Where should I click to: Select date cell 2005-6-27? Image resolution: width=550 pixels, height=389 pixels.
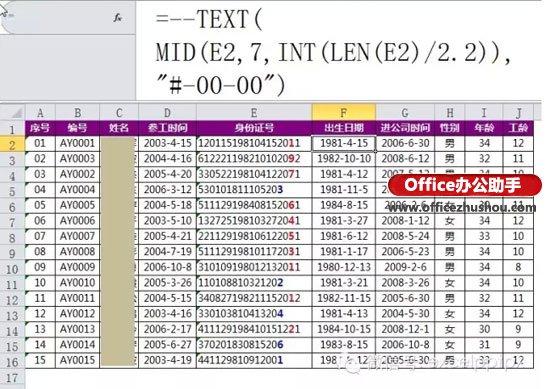[167, 345]
